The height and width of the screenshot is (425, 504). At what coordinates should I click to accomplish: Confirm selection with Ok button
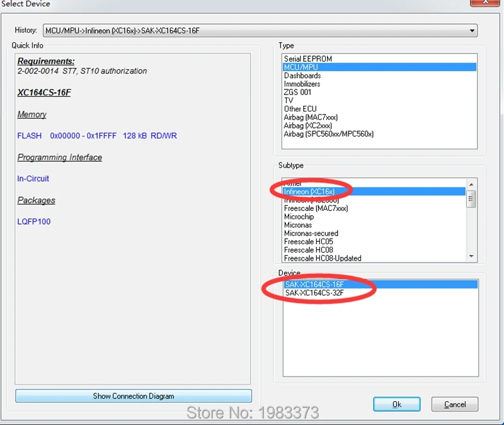(397, 404)
